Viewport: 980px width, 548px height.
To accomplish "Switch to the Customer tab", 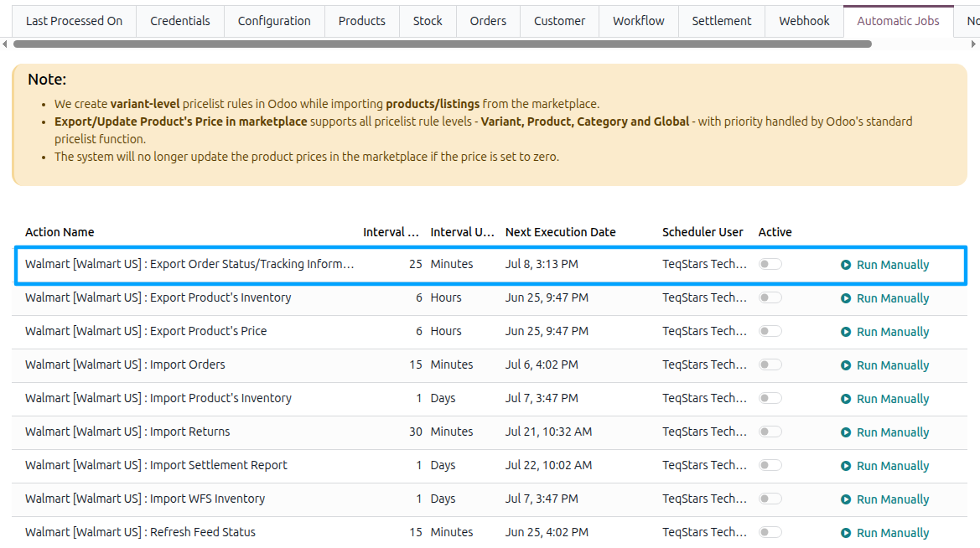I will pyautogui.click(x=559, y=21).
